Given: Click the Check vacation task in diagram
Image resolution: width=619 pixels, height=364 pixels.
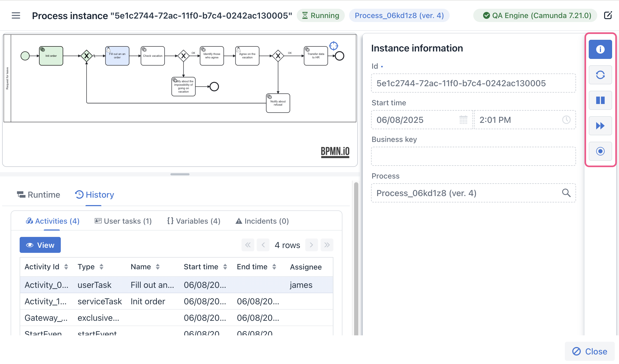Looking at the screenshot, I should tap(153, 56).
